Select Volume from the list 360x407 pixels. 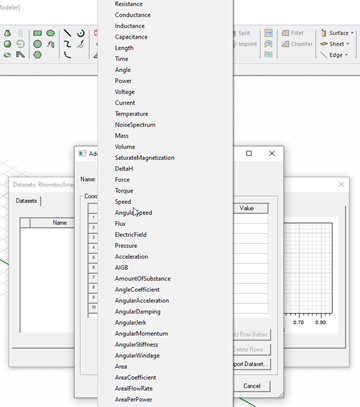pos(125,147)
